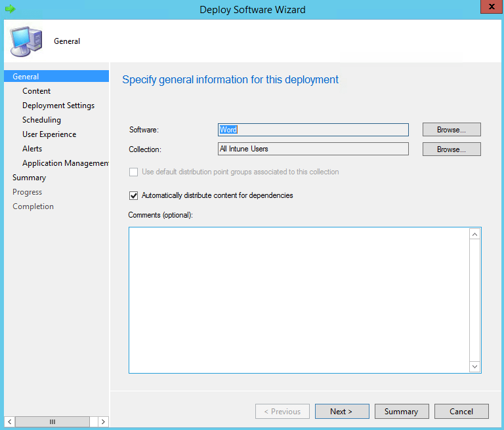Image resolution: width=504 pixels, height=430 pixels.
Task: Open User Experience page in sidebar
Action: click(x=49, y=134)
